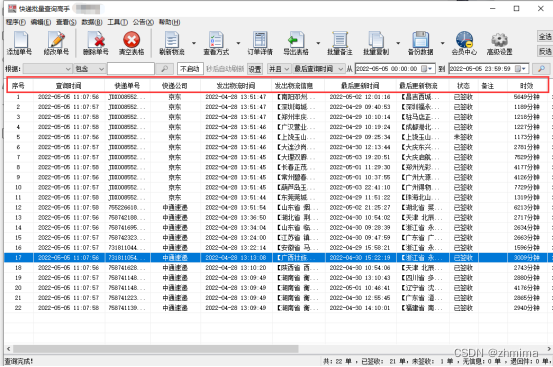Open the 帮助(H) menu

pos(169,22)
